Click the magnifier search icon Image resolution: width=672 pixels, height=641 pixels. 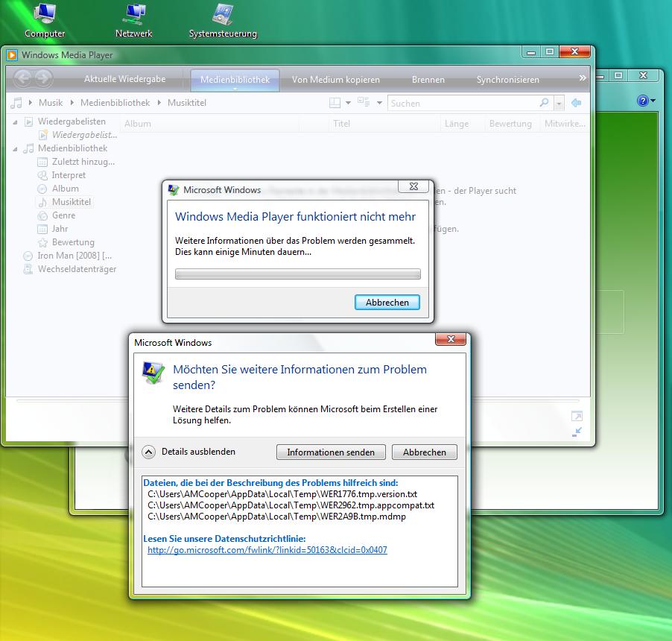point(544,102)
